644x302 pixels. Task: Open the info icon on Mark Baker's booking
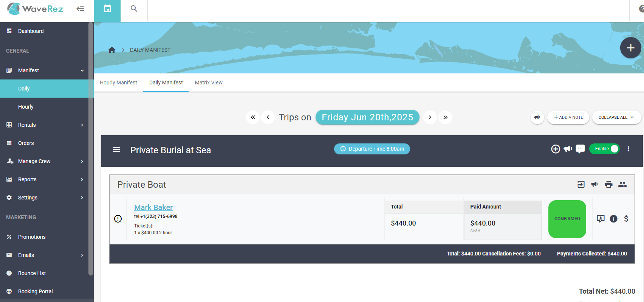pyautogui.click(x=613, y=219)
